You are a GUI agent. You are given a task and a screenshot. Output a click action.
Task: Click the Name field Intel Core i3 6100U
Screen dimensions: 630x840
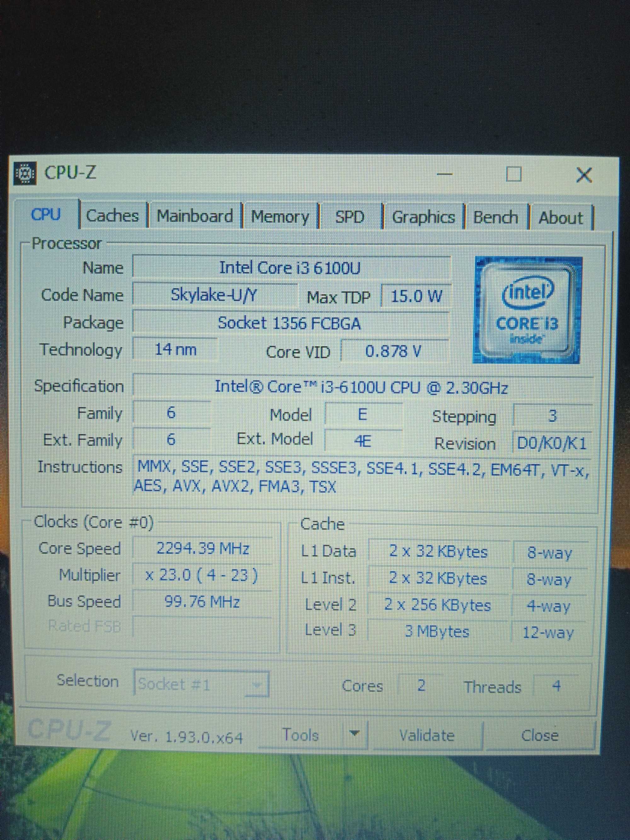tap(291, 268)
